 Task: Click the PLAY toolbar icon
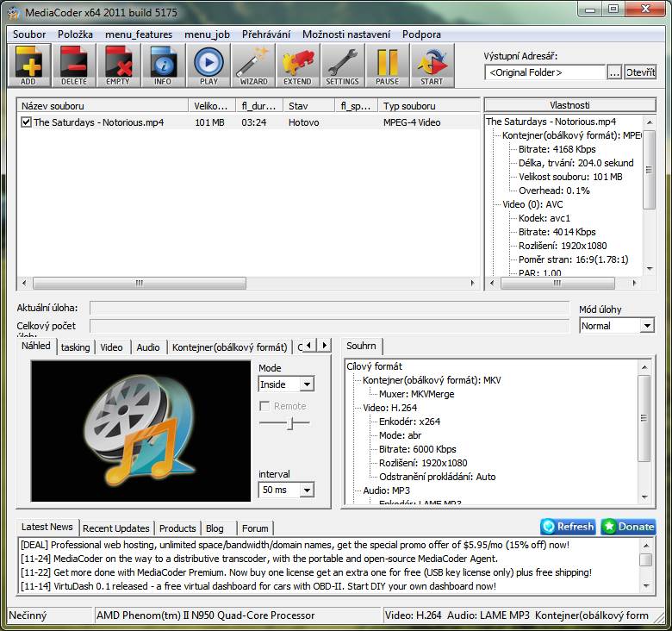point(208,66)
